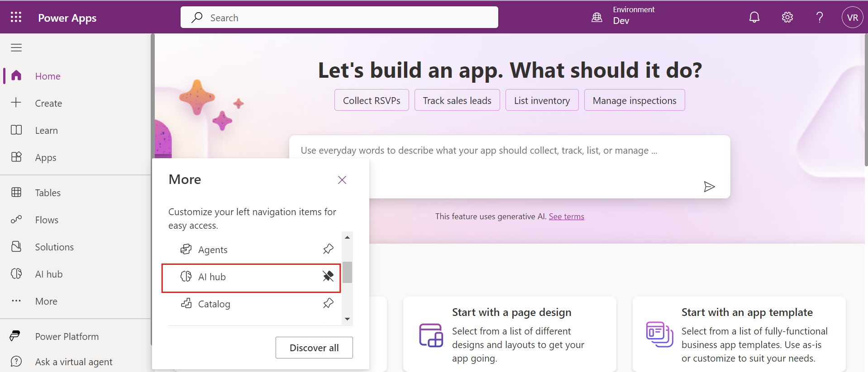Open the See terms link

point(566,217)
